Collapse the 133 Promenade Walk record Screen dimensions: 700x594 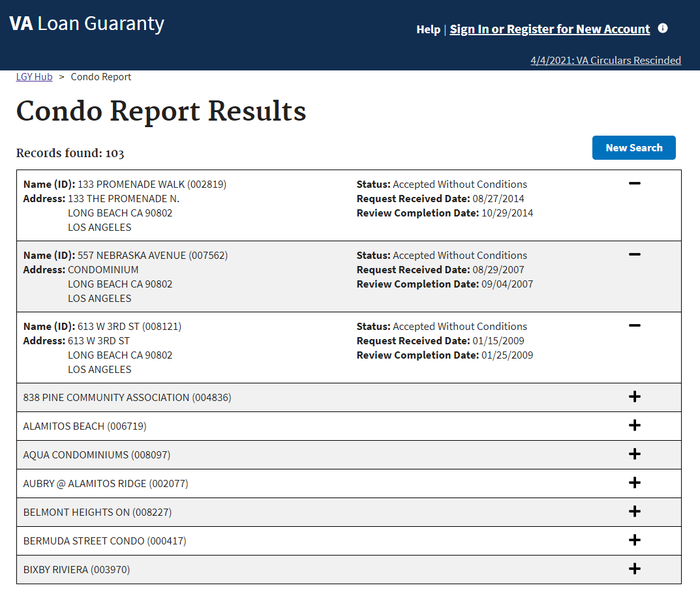point(634,184)
